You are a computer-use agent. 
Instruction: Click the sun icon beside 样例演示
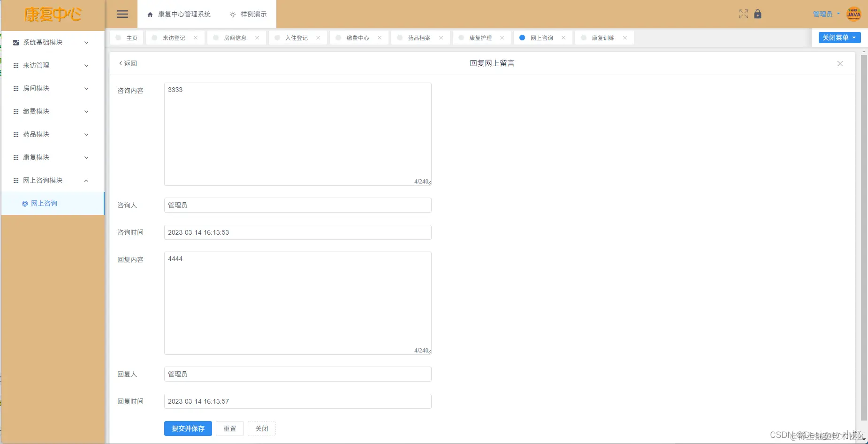coord(233,15)
